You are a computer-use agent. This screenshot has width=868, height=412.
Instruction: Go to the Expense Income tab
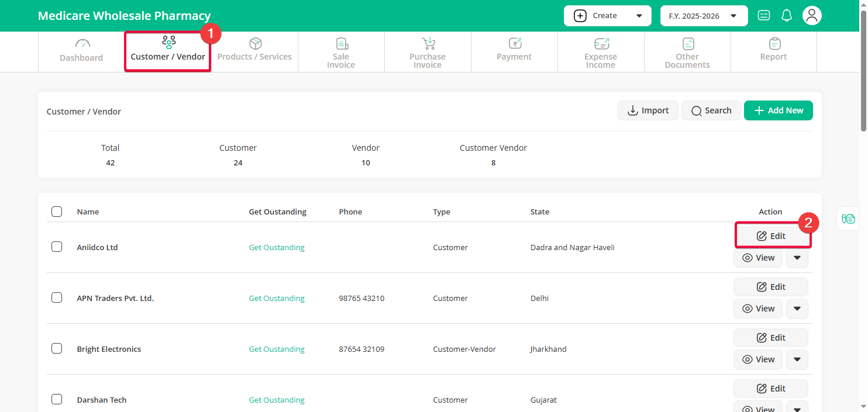click(x=601, y=52)
